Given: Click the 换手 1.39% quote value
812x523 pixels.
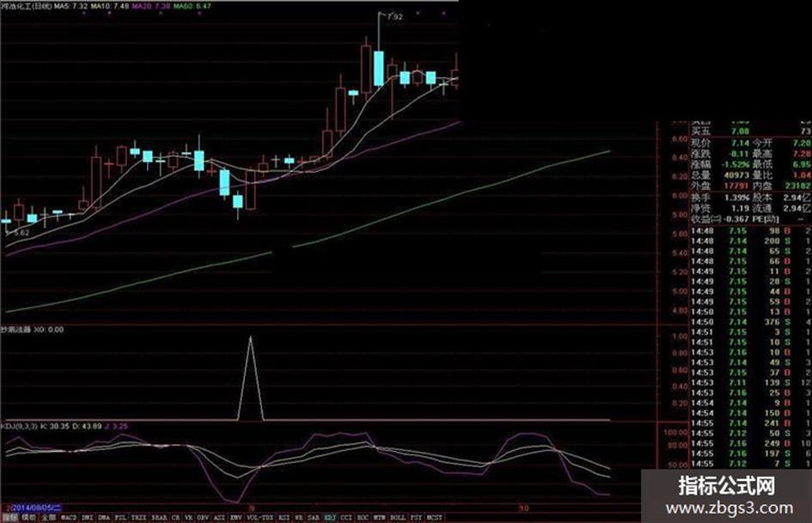Looking at the screenshot, I should (737, 198).
